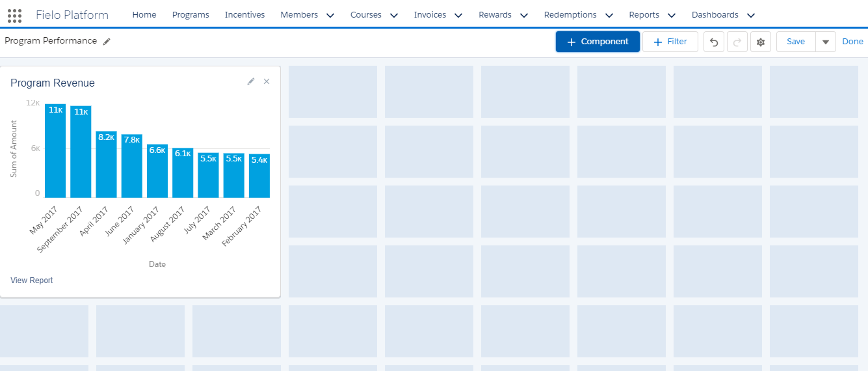868x371 pixels.
Task: Expand the Dashboards tab dropdown chevron
Action: pos(751,15)
